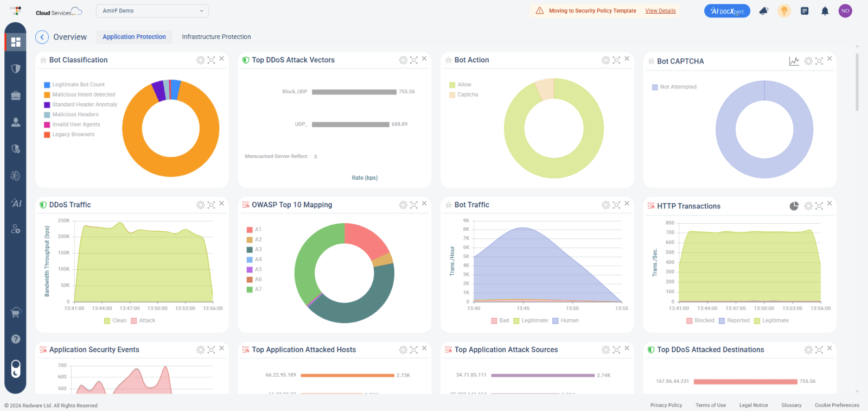Viewport: 868px width, 411px height.
Task: Switch HTTP Transactions widget to pie chart
Action: (x=794, y=206)
